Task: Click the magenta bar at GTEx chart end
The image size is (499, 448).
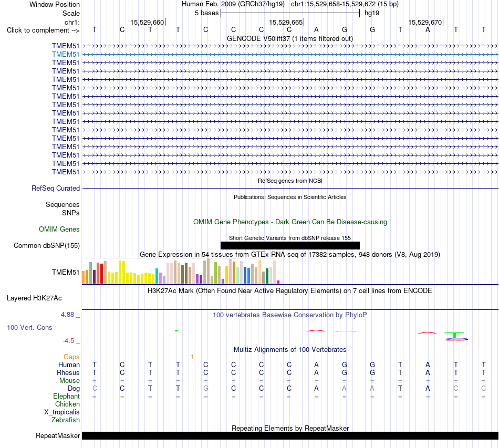Action: 278,282
